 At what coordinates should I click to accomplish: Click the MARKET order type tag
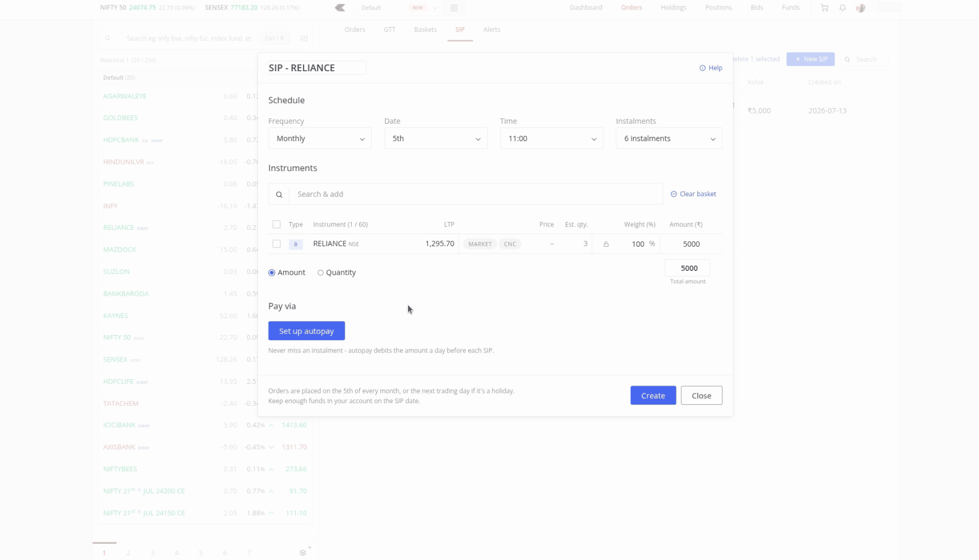[480, 244]
